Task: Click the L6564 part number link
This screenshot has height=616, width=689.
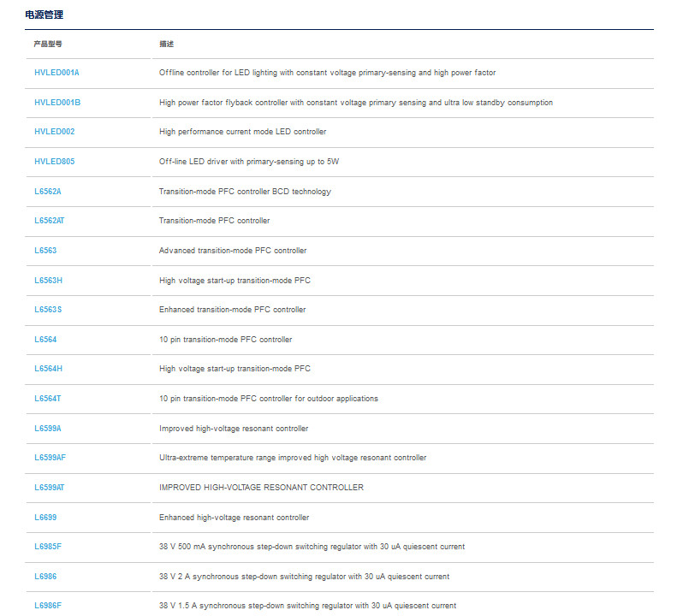Action: pyautogui.click(x=45, y=339)
